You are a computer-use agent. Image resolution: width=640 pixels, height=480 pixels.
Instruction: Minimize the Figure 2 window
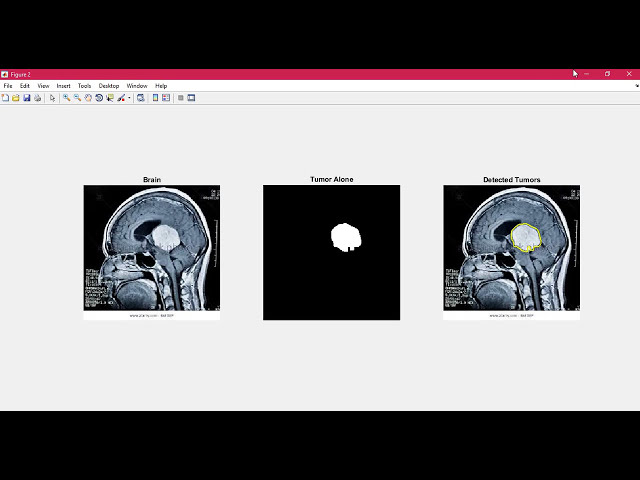coord(587,74)
